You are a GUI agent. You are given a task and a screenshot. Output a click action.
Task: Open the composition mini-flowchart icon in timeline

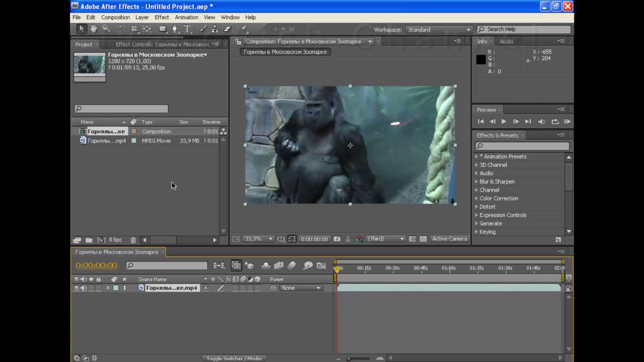(x=219, y=265)
